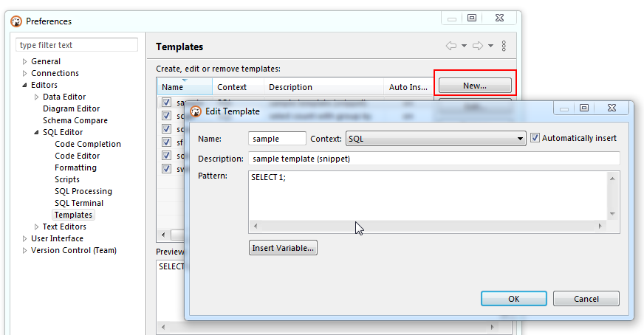The width and height of the screenshot is (644, 335).
Task: Click Pattern scrollbar down arrow
Action: click(612, 214)
